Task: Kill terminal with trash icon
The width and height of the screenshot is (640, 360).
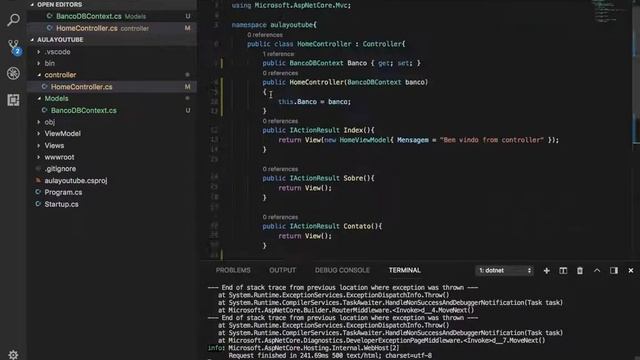Action: click(x=580, y=271)
